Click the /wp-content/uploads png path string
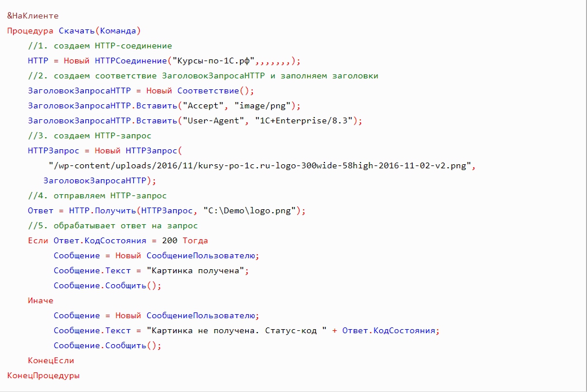The image size is (587, 392). pos(260,165)
